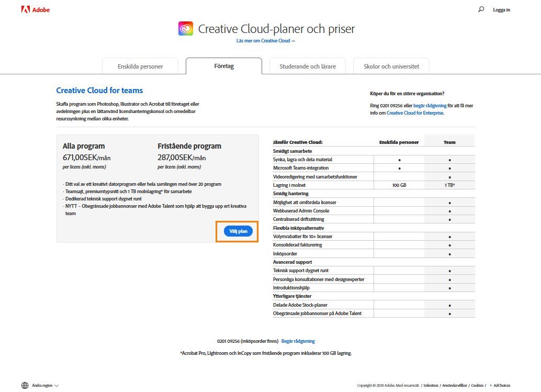Open Cookies footer link
The width and height of the screenshot is (541, 392).
click(x=477, y=385)
